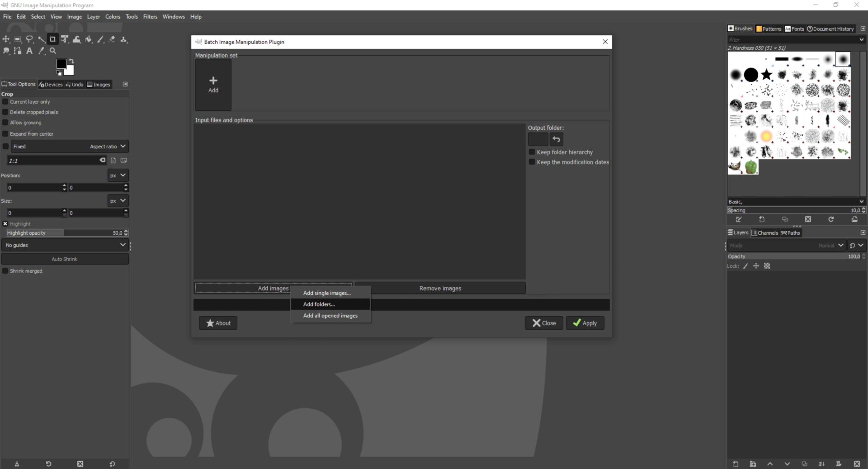Choose Add folders... from popup menu
This screenshot has width=868, height=469.
(x=330, y=304)
